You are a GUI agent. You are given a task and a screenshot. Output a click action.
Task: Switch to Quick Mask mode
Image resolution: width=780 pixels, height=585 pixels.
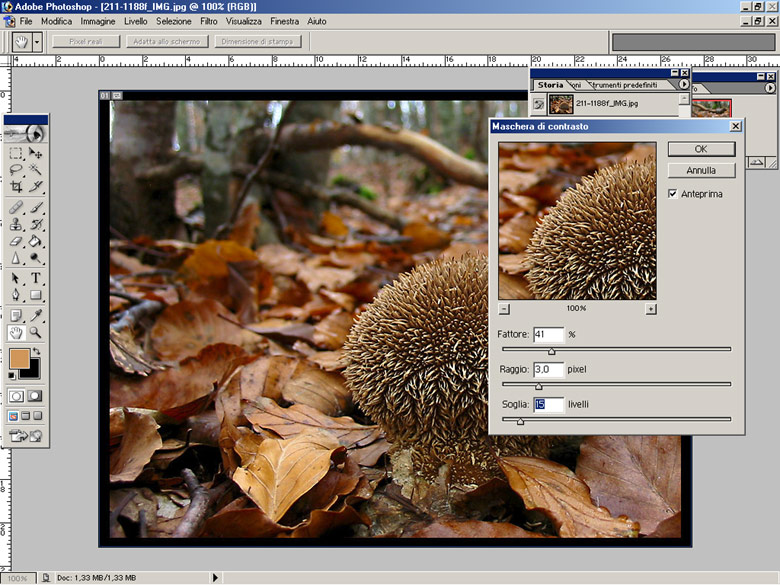35,396
